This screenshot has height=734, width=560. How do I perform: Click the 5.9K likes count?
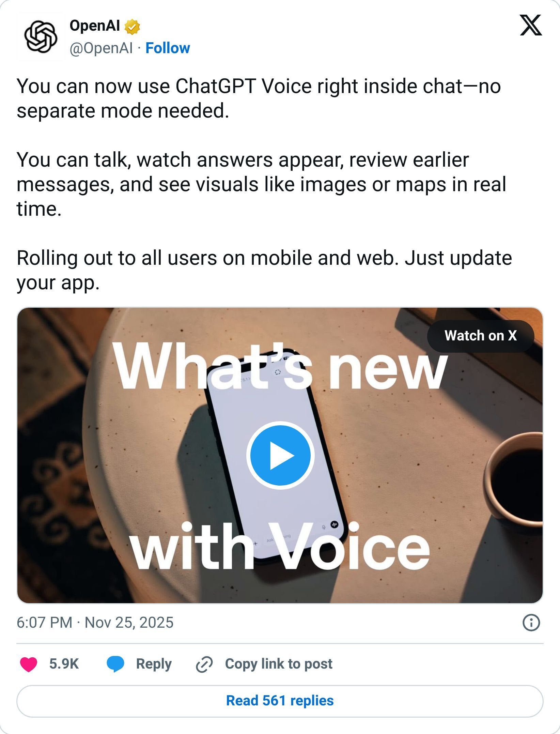(x=64, y=664)
